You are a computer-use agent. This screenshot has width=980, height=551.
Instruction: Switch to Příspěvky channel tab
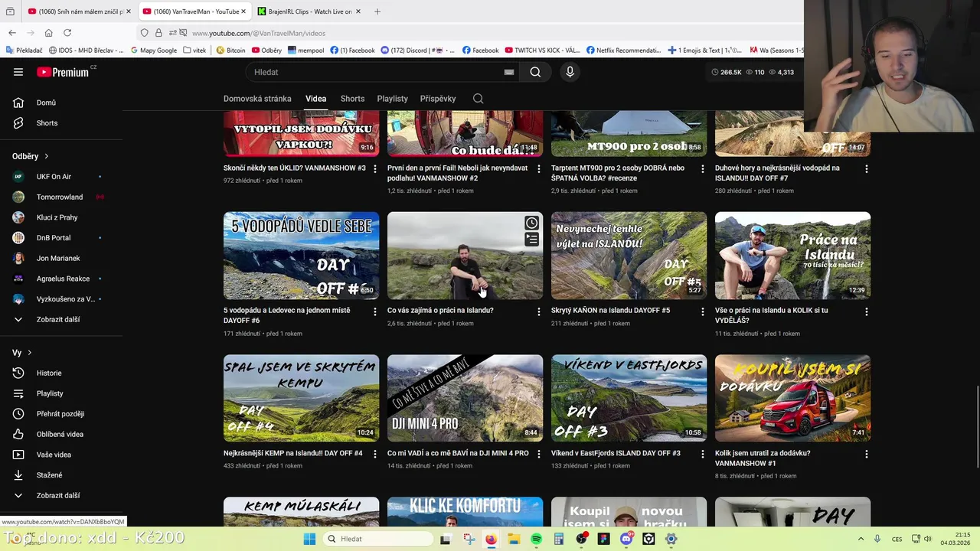pos(438,99)
